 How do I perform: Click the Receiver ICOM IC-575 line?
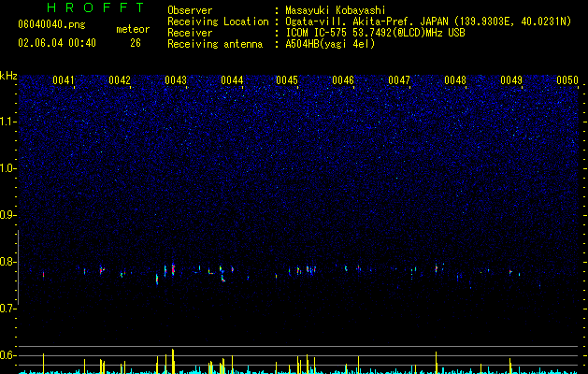click(x=375, y=33)
